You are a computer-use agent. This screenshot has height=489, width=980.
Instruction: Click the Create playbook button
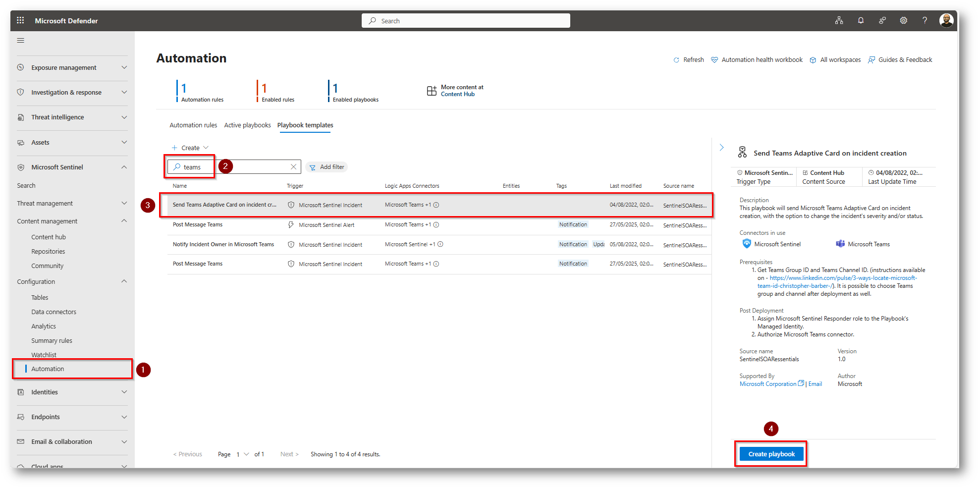click(x=771, y=454)
